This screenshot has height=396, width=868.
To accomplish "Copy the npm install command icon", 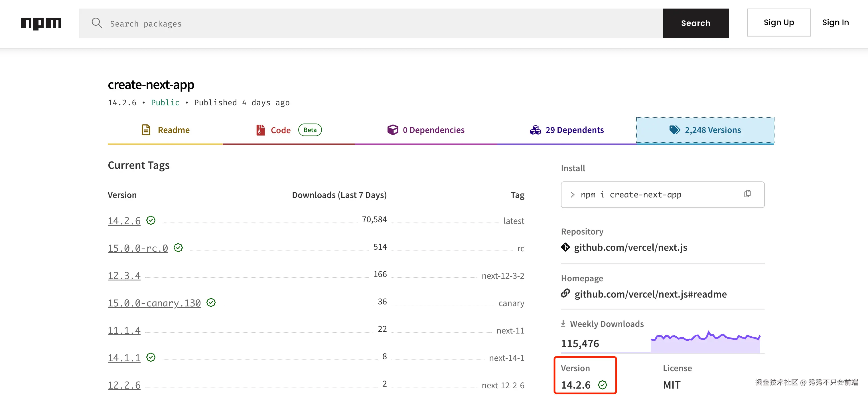I will click(x=747, y=194).
